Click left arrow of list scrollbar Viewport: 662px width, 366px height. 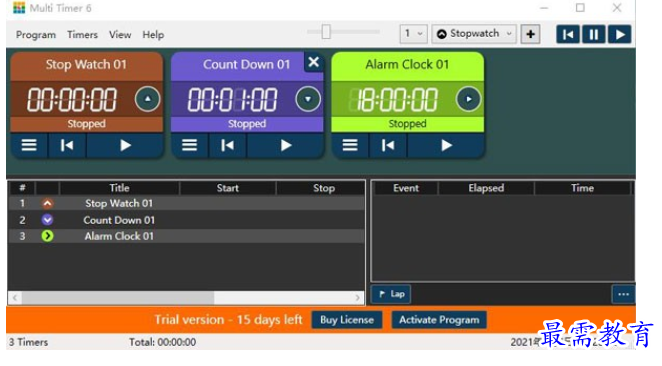(15, 298)
